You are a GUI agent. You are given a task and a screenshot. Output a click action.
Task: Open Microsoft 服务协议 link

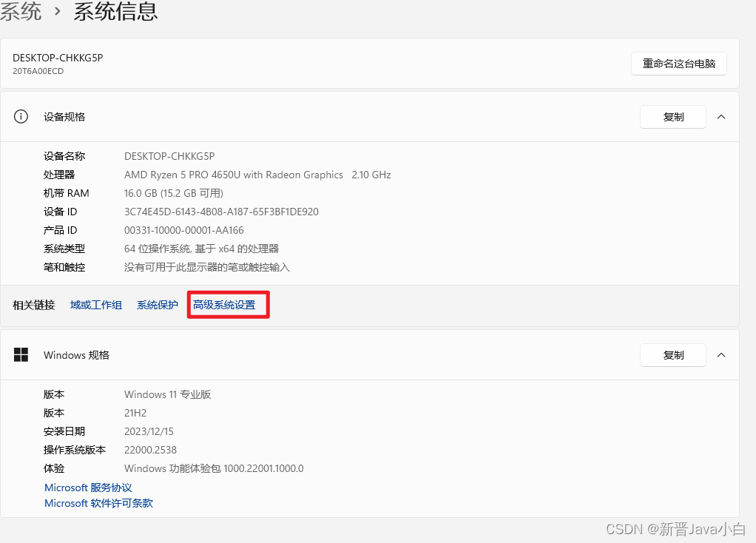click(x=88, y=488)
